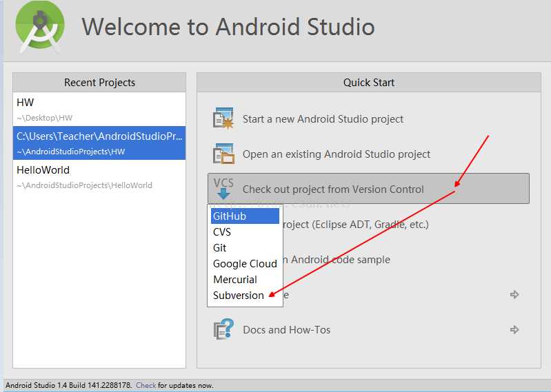Click the Import project (Eclipse ADT, Gradle) option
Screen dimensions: 551x392
point(355,225)
